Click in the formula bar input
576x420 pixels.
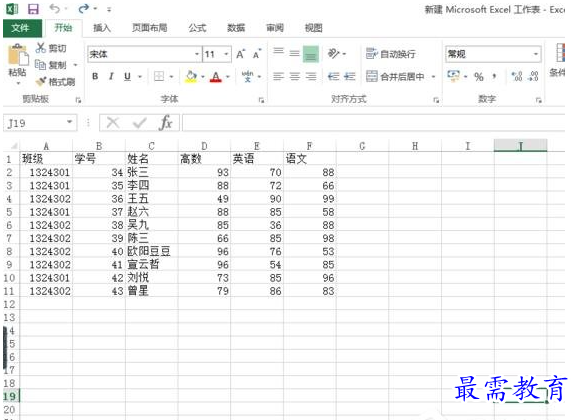373,123
